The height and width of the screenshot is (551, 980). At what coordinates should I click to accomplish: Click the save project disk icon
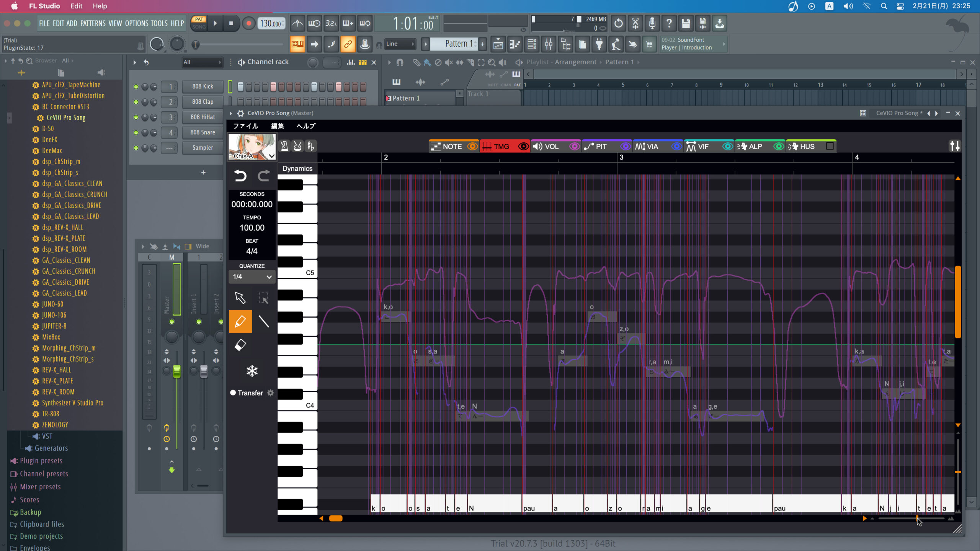[x=686, y=23]
